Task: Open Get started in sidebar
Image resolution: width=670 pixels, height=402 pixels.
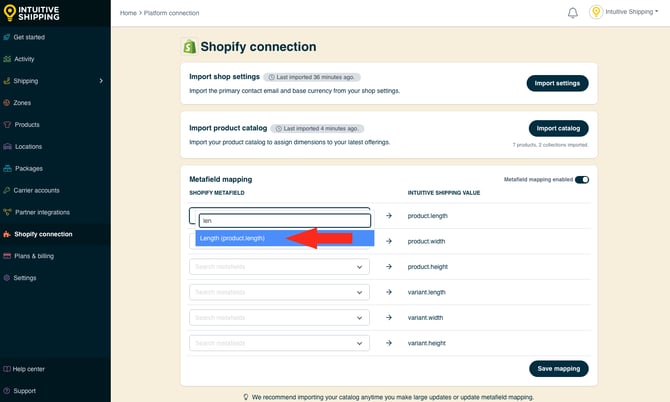Action: 29,37
